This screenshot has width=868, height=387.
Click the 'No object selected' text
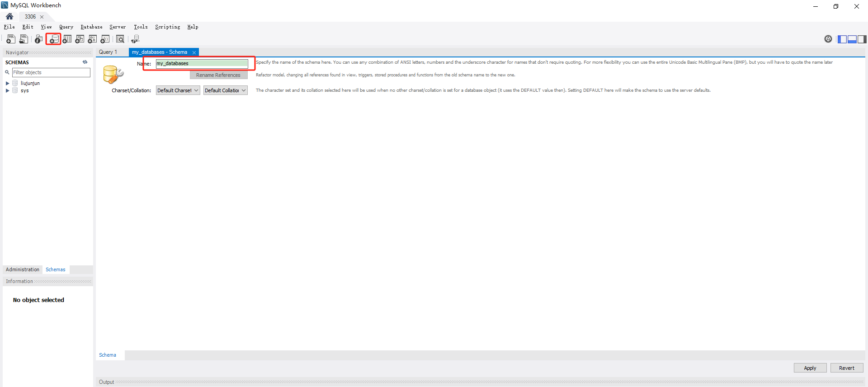(38, 300)
